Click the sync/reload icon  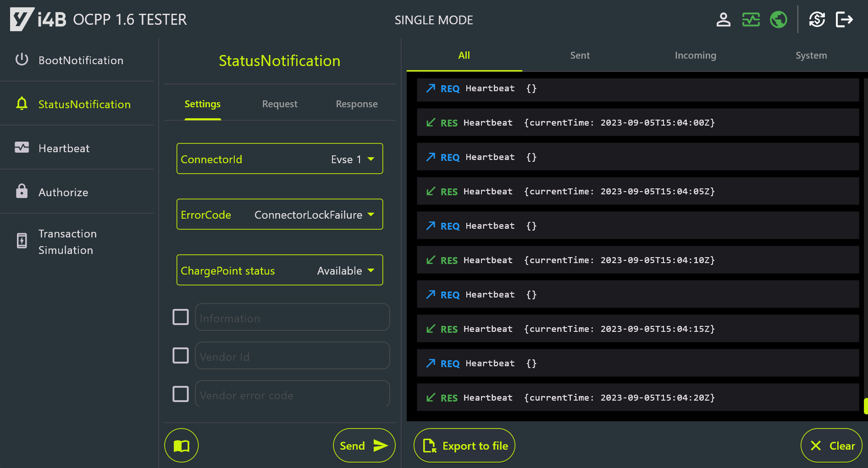pos(817,19)
